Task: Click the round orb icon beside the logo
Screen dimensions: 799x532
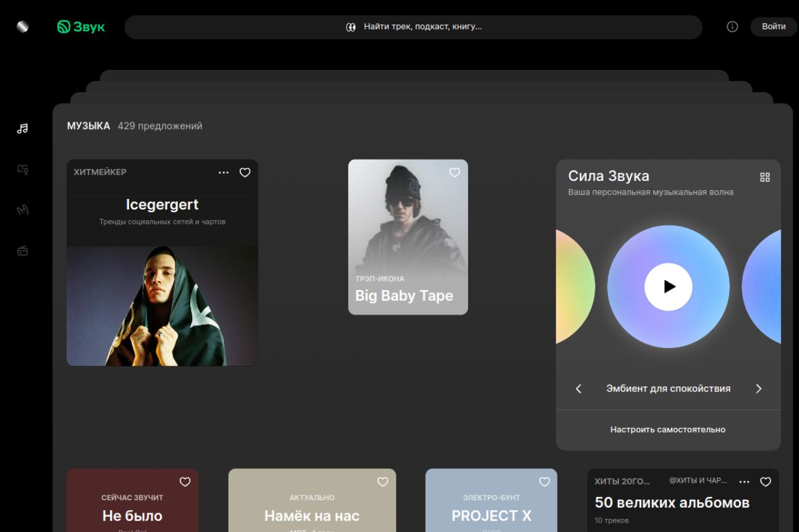Action: (x=22, y=27)
